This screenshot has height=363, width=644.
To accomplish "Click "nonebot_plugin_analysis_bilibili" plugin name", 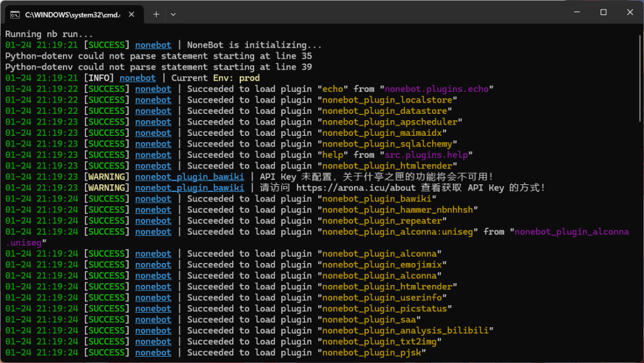I will pos(406,330).
